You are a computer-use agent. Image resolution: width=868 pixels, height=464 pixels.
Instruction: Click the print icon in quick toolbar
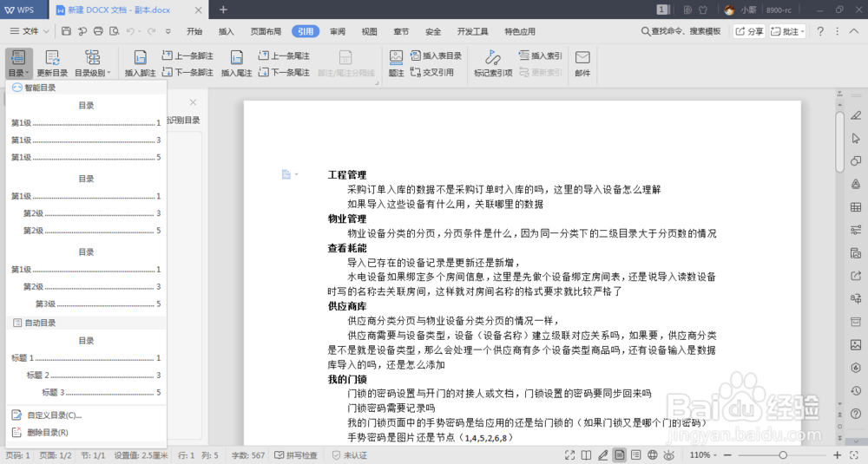tap(98, 31)
